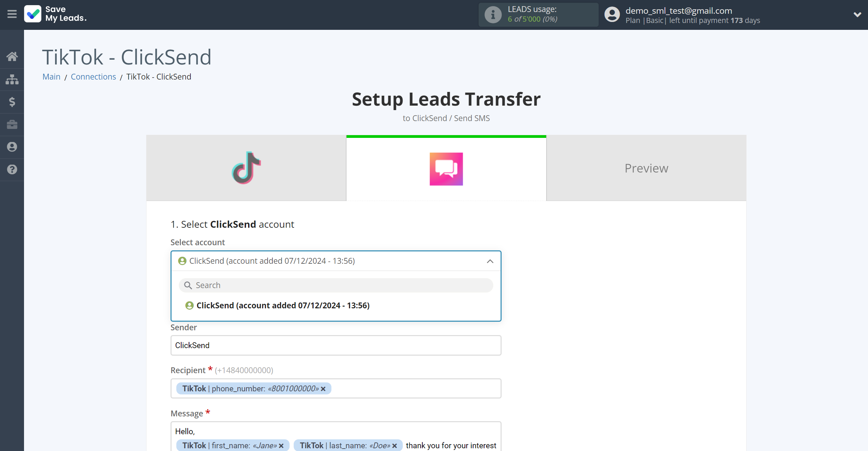Viewport: 868px width, 451px height.
Task: Click the Main breadcrumb link
Action: point(51,76)
